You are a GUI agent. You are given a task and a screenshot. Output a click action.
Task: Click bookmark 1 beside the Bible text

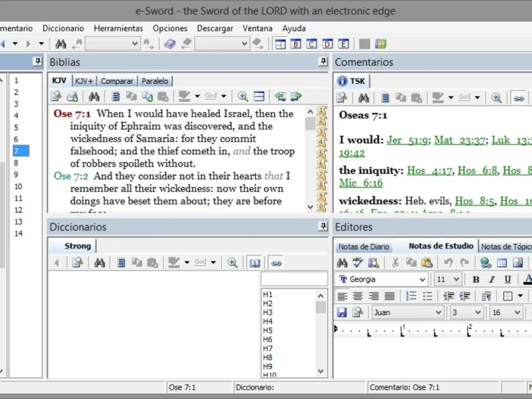coord(322,110)
